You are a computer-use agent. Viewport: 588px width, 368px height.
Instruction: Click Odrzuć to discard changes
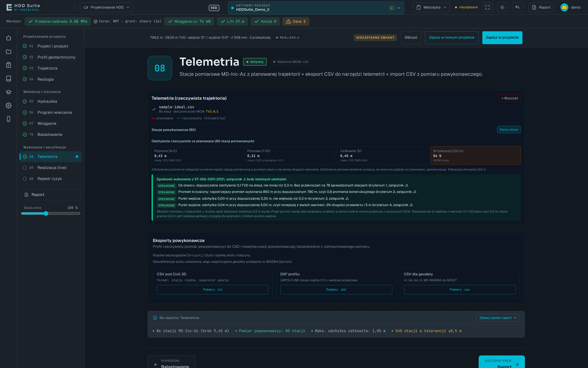(411, 38)
